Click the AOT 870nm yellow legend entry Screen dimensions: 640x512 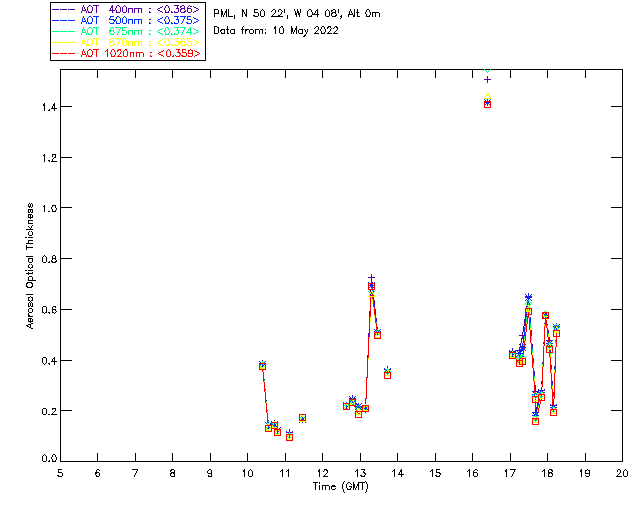[x=126, y=42]
